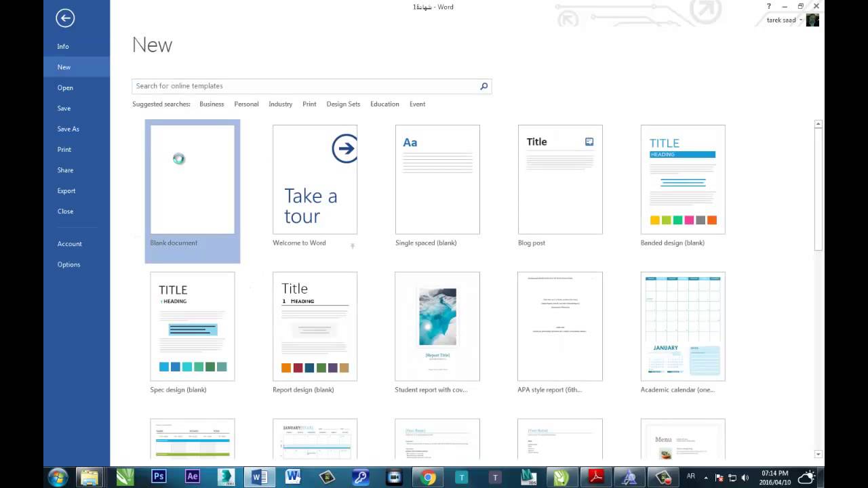This screenshot has width=868, height=488.
Task: Click the purple T taskbar icon
Action: pos(495,477)
